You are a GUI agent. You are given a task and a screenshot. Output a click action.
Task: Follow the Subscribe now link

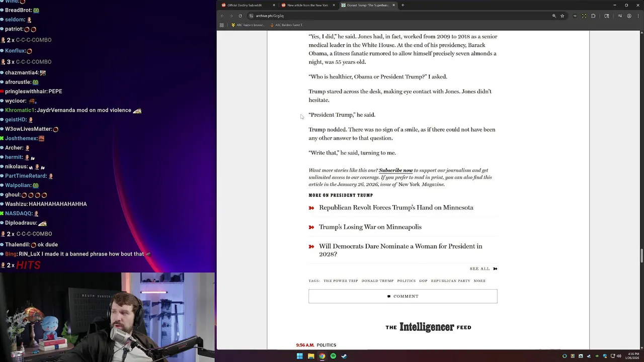click(395, 170)
